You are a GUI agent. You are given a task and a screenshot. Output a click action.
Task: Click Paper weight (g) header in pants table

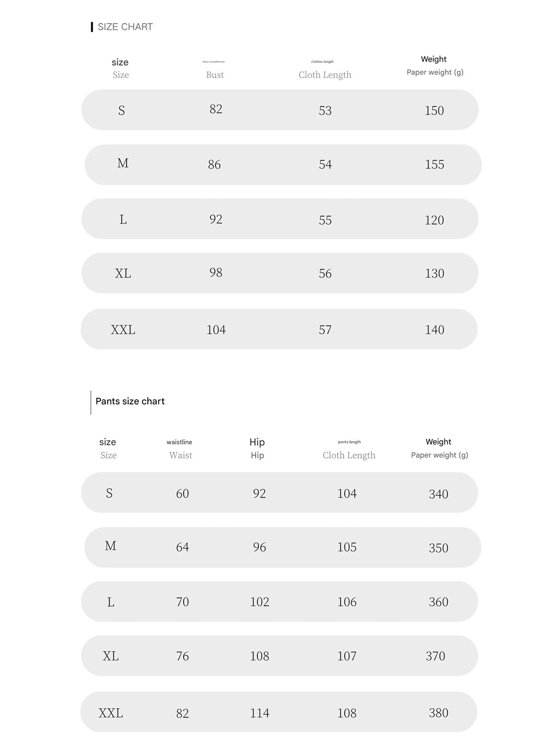pyautogui.click(x=439, y=455)
